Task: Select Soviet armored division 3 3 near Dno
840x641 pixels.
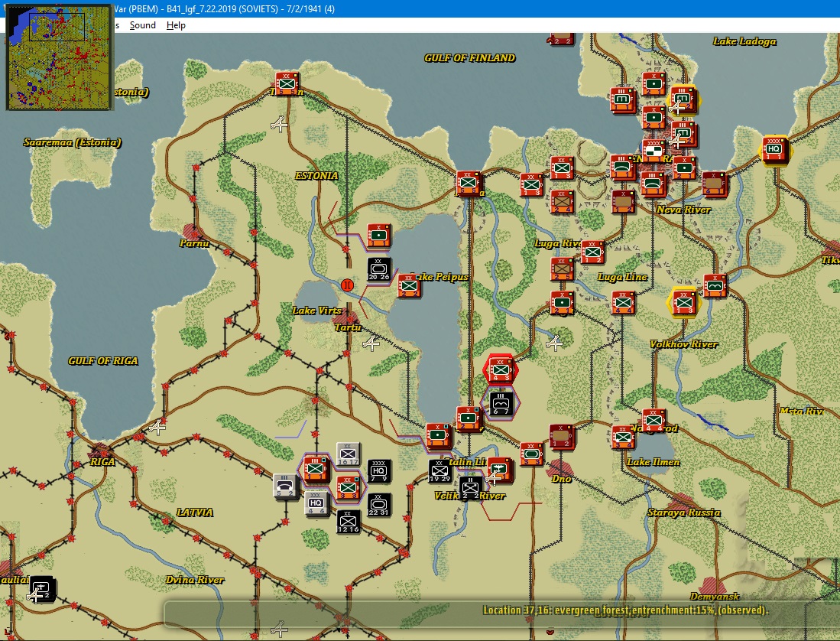Action: [531, 454]
